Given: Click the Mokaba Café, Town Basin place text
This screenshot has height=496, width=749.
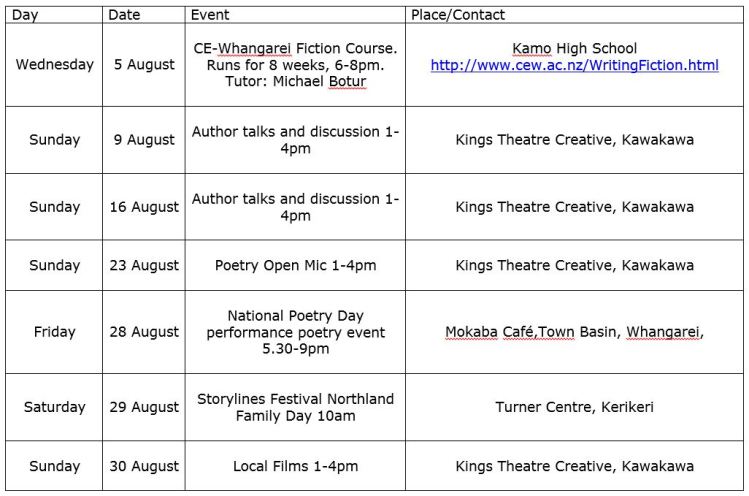Looking at the screenshot, I should click(574, 332).
